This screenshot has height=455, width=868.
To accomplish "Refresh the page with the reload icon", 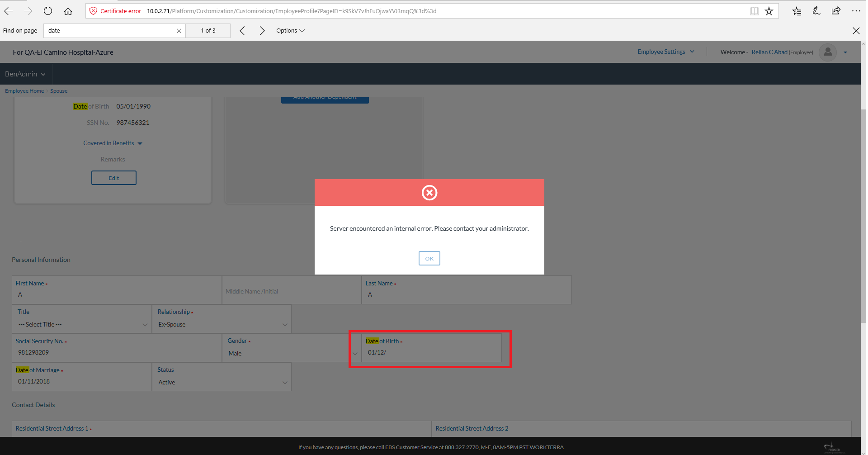I will click(48, 11).
